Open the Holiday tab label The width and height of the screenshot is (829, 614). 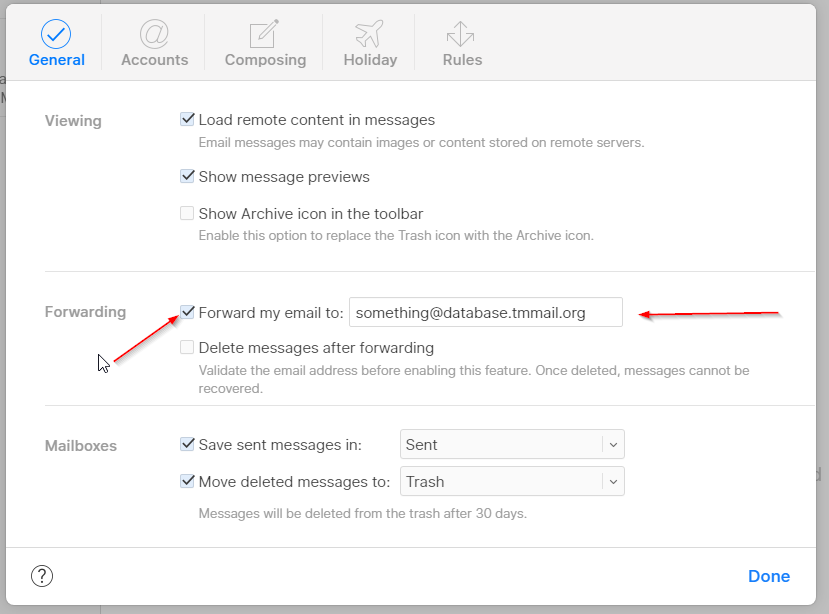(370, 60)
